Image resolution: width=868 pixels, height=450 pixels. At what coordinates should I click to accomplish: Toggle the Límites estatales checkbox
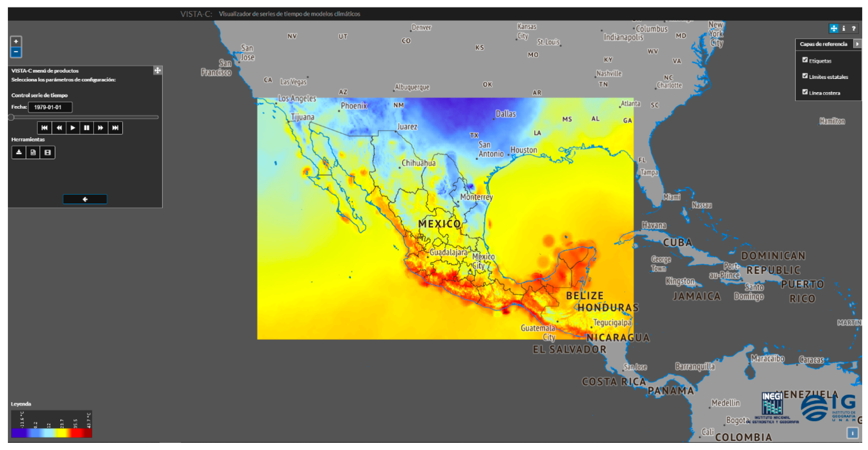click(x=805, y=76)
